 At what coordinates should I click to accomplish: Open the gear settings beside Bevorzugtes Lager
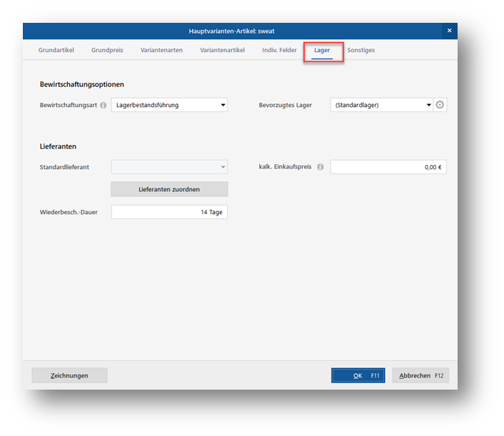pyautogui.click(x=440, y=105)
